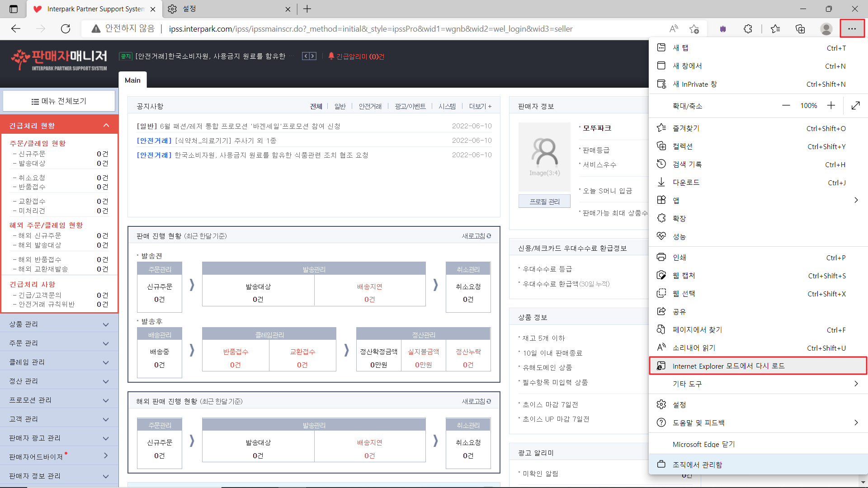Expand the 정산 관리 menu
868x488 pixels.
[x=59, y=381]
